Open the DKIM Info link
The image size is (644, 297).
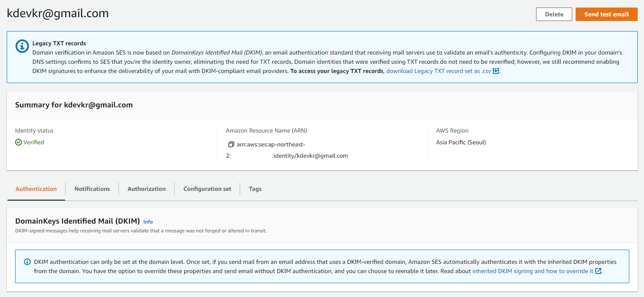tap(148, 222)
